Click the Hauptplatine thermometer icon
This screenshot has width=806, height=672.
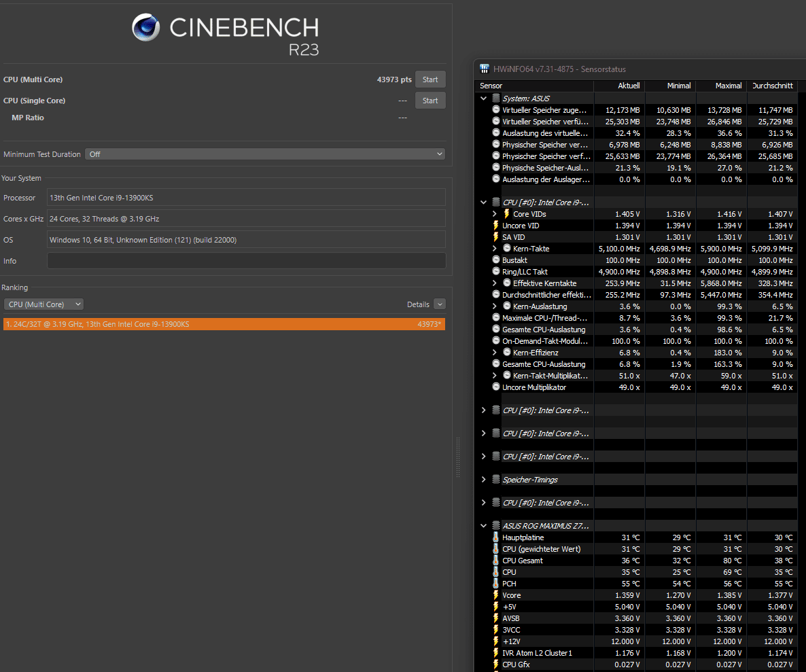496,537
